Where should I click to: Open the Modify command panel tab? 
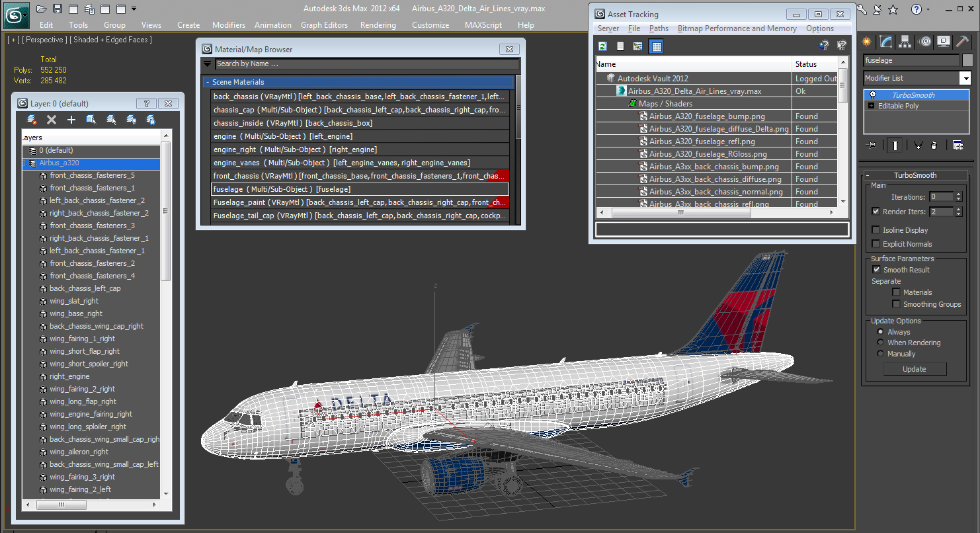(x=886, y=42)
